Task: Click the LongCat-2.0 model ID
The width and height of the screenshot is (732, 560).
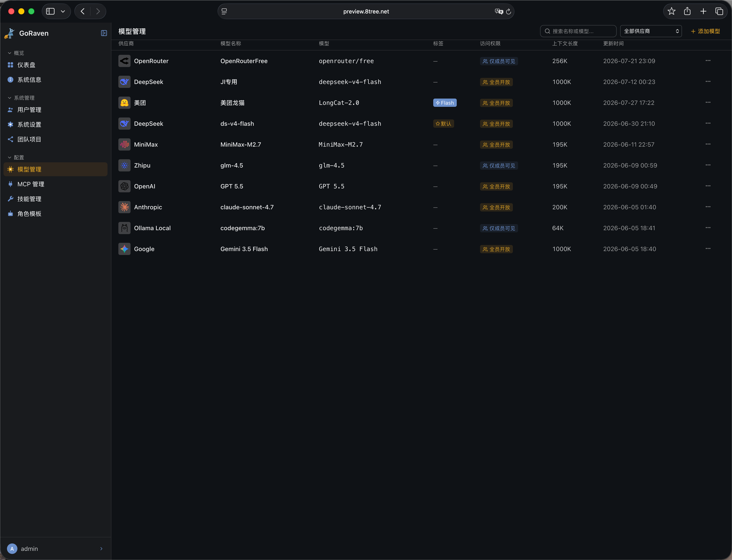Action: click(339, 103)
